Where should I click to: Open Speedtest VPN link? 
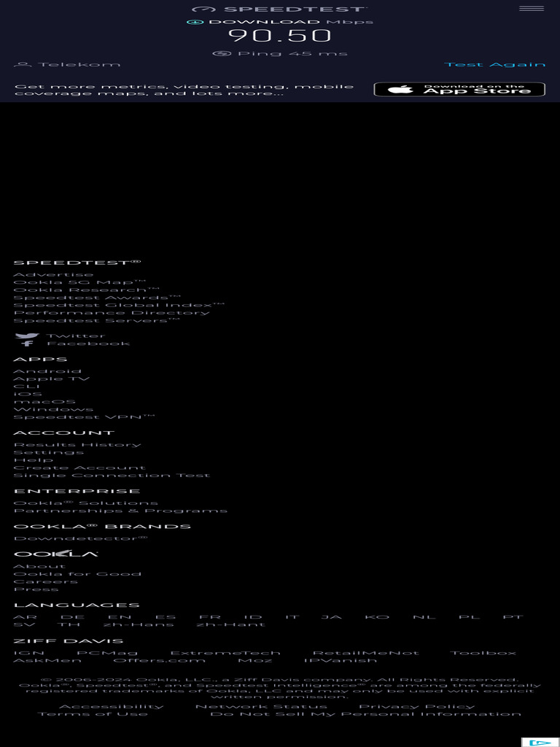[x=85, y=417]
